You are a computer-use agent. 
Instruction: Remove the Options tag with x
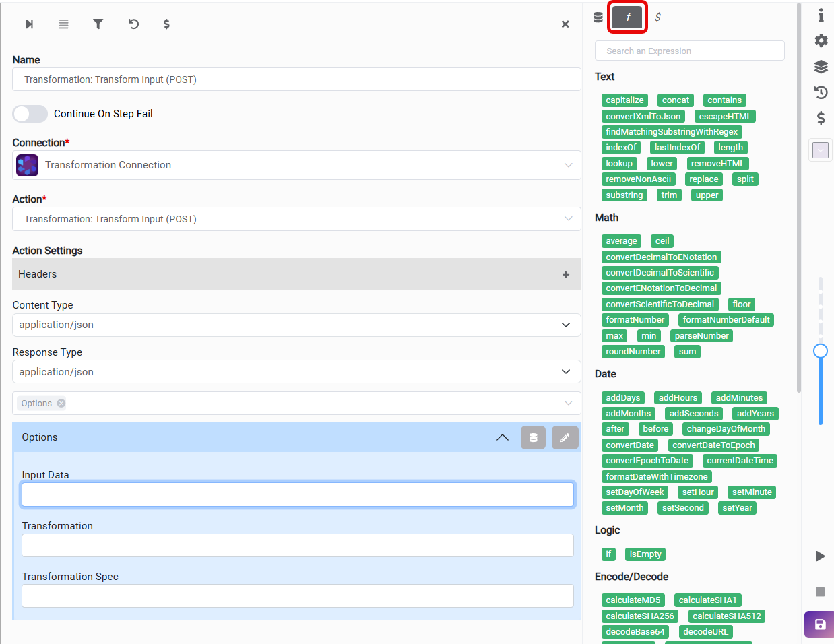[x=61, y=404]
